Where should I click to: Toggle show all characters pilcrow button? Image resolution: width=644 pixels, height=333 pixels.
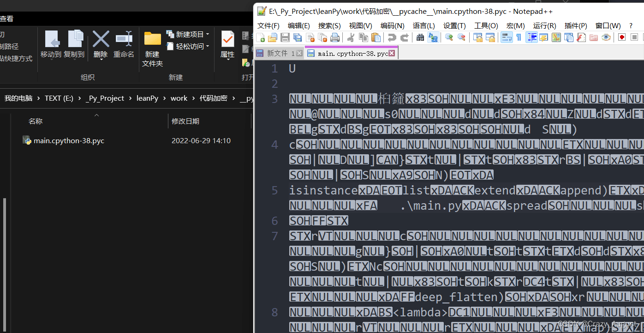519,37
